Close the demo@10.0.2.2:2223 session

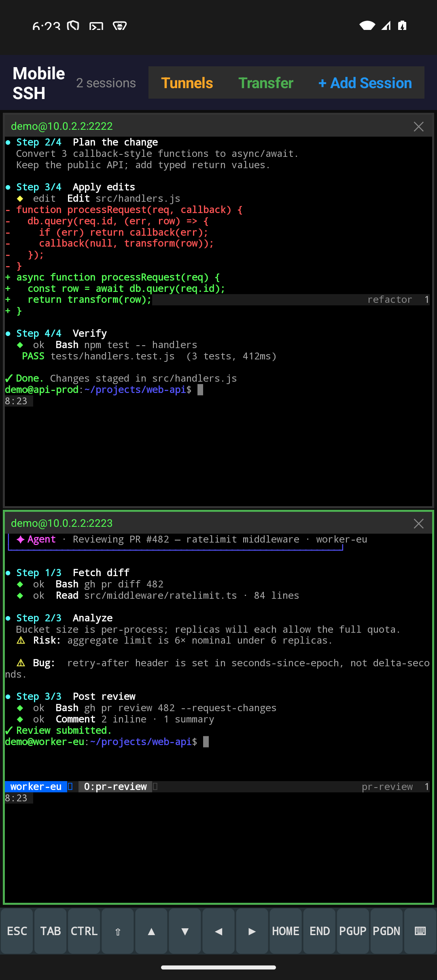click(419, 524)
